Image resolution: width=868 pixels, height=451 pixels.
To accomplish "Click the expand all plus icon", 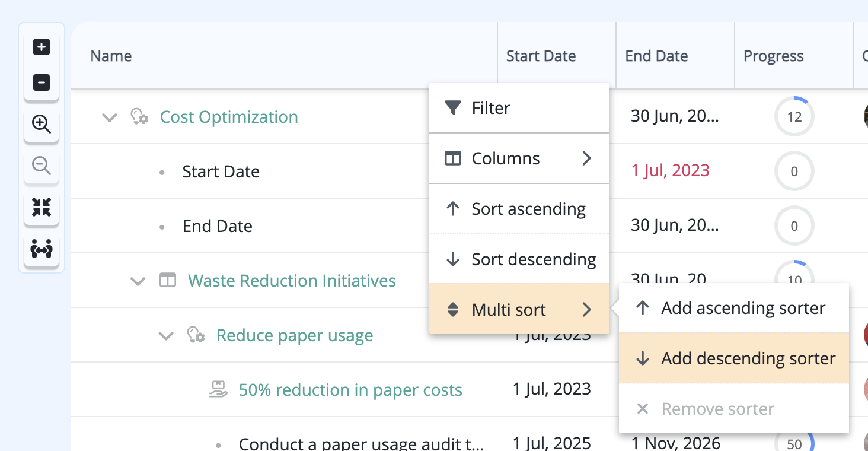I will pos(42,47).
